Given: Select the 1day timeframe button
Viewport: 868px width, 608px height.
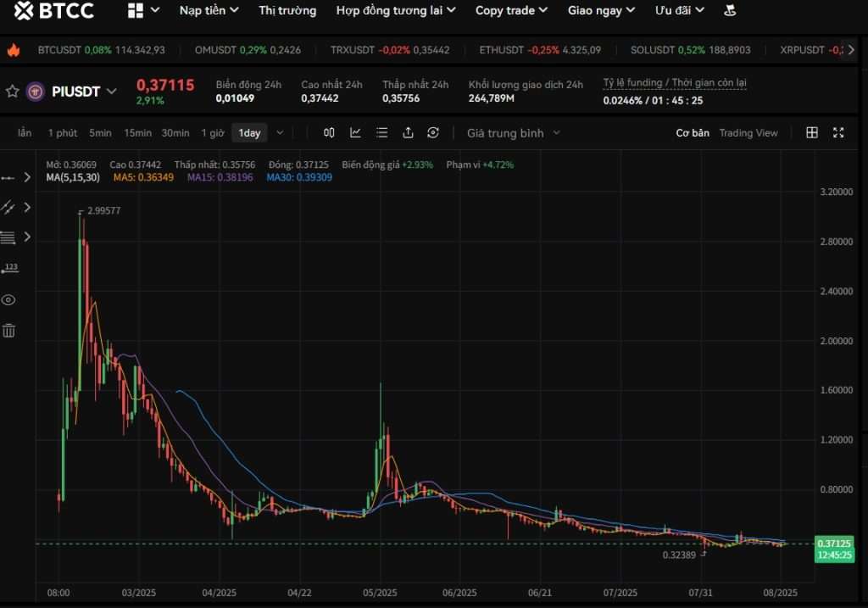Looking at the screenshot, I should [248, 133].
